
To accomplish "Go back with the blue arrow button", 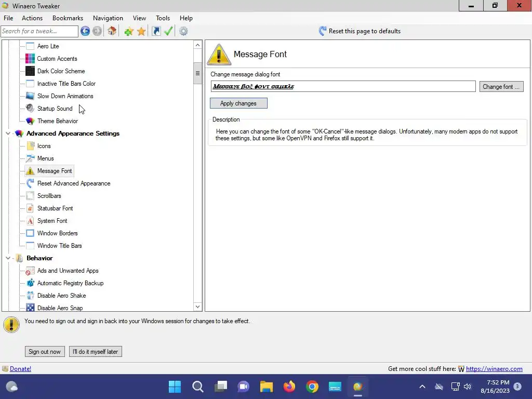I will click(85, 31).
